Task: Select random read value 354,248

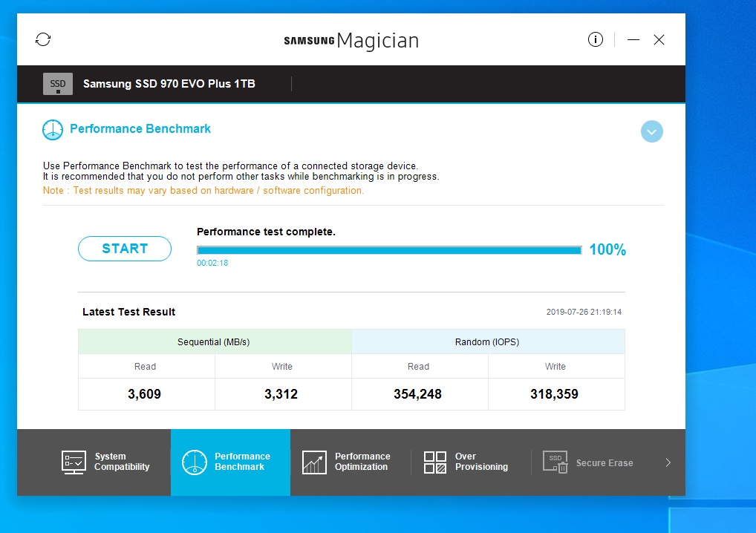Action: [x=417, y=394]
